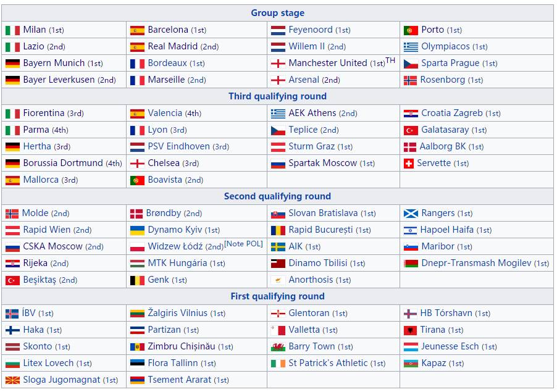Image resolution: width=557 pixels, height=392 pixels.
Task: Open the Group stage heading link
Action: tap(277, 13)
